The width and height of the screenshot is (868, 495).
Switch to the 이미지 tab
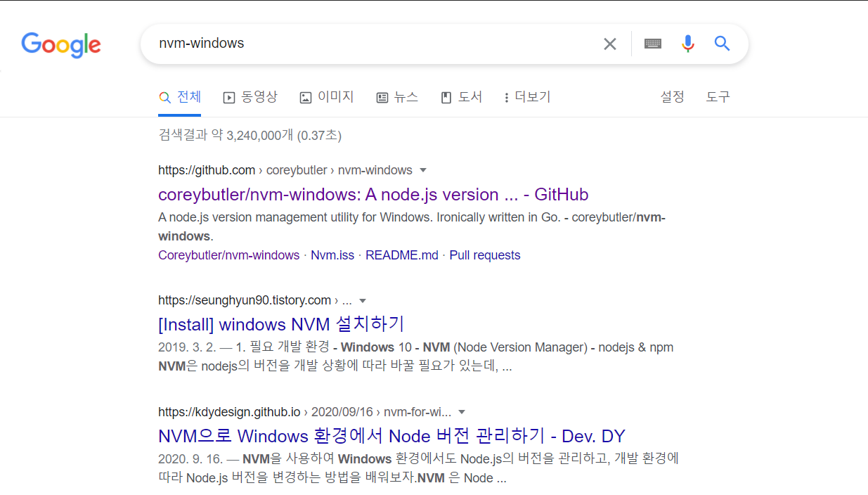(x=327, y=97)
